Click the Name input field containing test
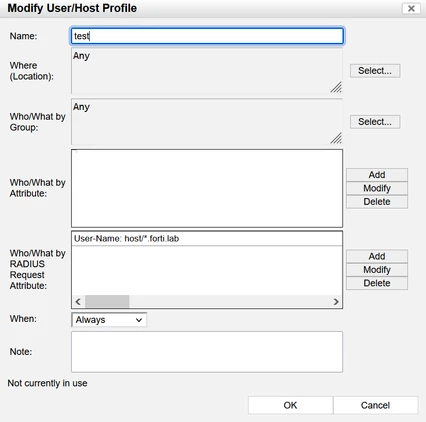 pyautogui.click(x=207, y=36)
